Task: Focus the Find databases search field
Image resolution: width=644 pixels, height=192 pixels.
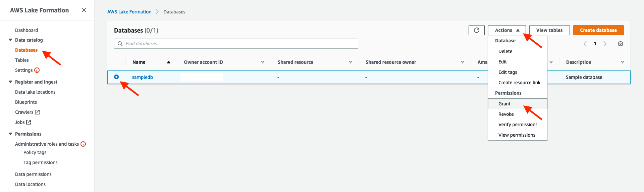Action: click(x=236, y=44)
